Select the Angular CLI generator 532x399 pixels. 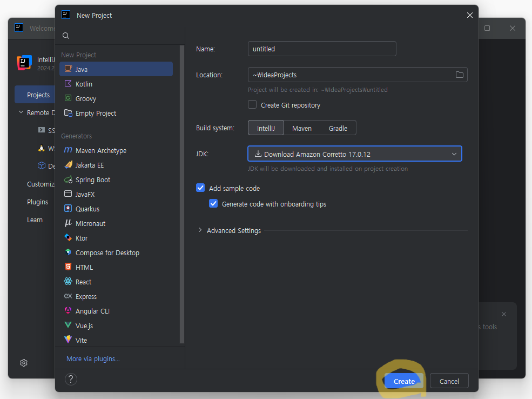tap(116, 311)
